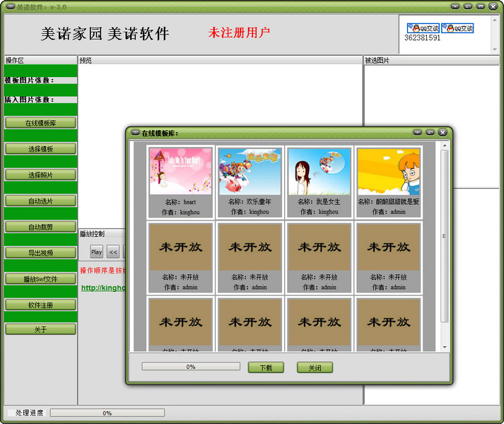Click the 插入图片张数 label
The width and height of the screenshot is (504, 424).
[x=29, y=100]
